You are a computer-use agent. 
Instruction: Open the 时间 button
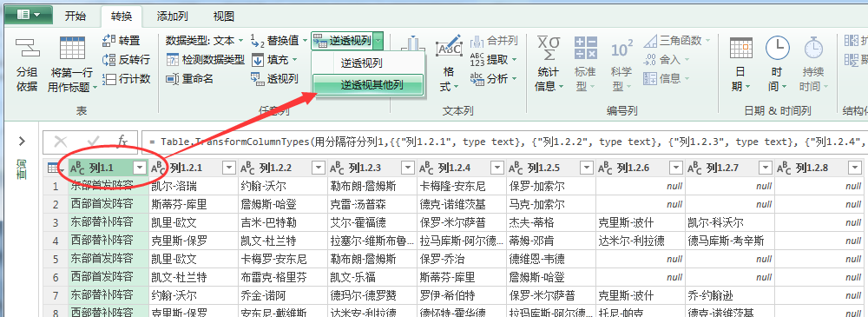[777, 64]
